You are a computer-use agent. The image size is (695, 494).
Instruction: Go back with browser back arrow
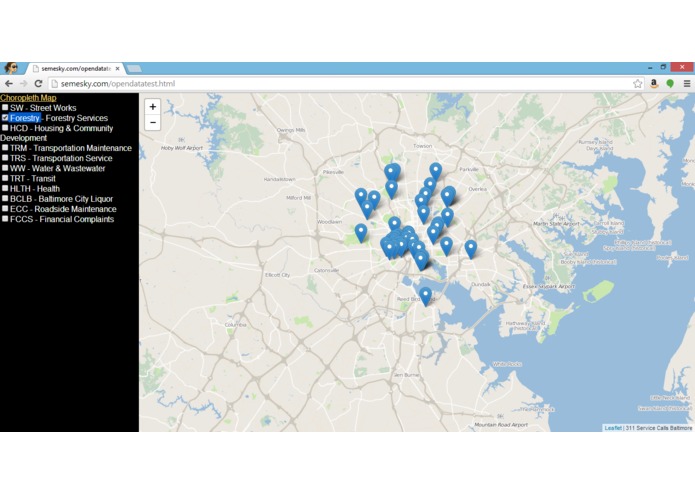point(9,83)
